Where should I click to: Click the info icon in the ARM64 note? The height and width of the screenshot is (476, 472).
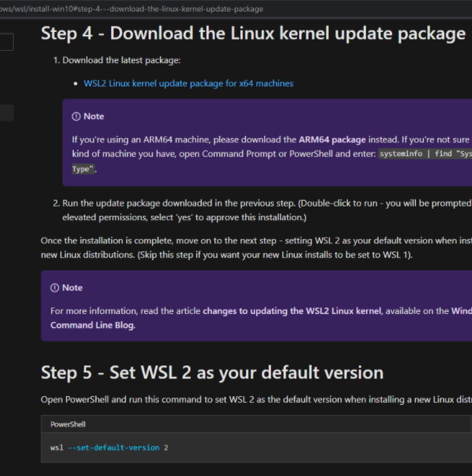pyautogui.click(x=76, y=116)
